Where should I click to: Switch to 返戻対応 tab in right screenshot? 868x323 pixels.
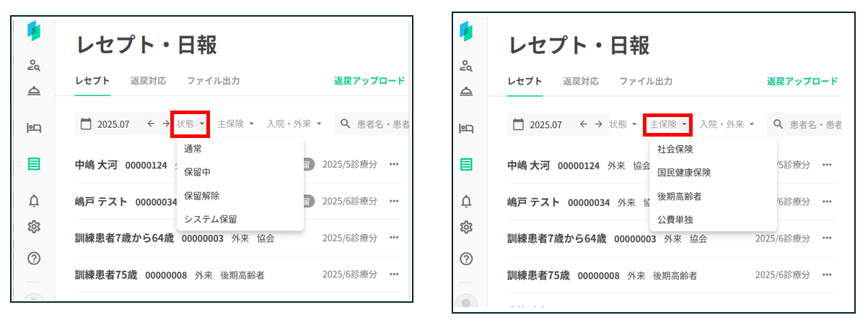point(581,81)
